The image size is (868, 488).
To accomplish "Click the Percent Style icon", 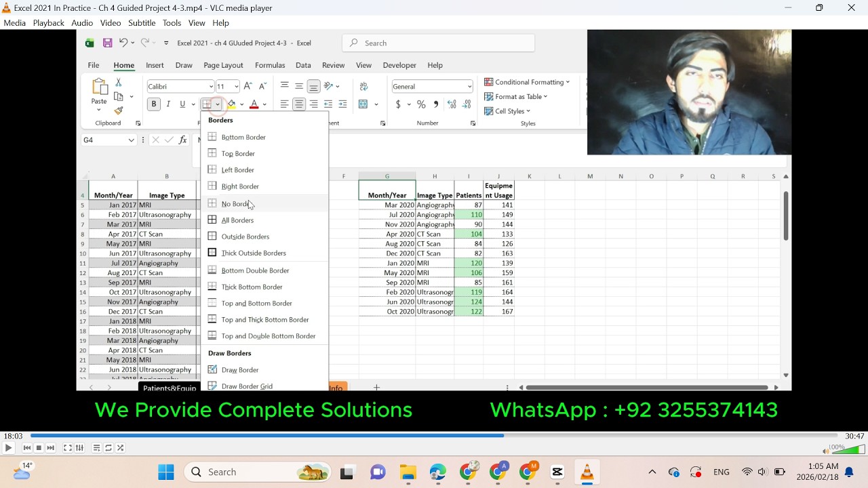I will [421, 104].
